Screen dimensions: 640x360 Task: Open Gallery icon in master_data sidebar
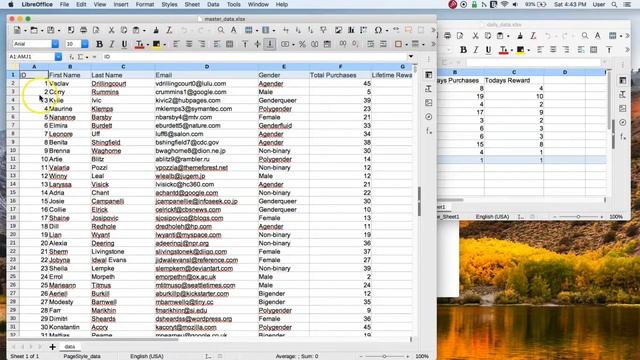pos(429,103)
